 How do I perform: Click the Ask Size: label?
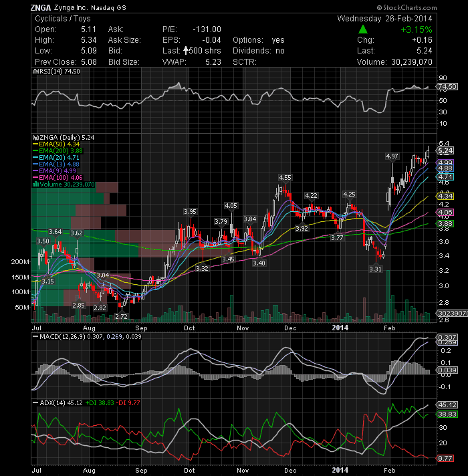(124, 40)
